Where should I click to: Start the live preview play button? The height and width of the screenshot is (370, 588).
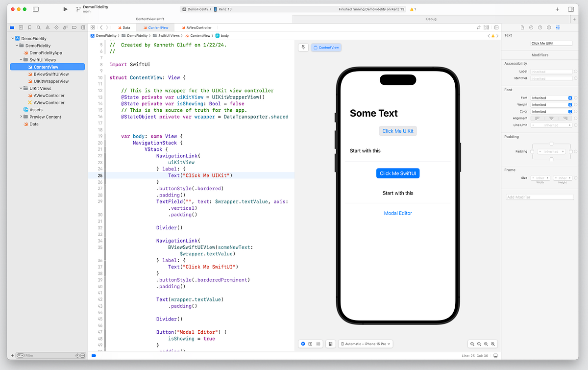(303, 344)
